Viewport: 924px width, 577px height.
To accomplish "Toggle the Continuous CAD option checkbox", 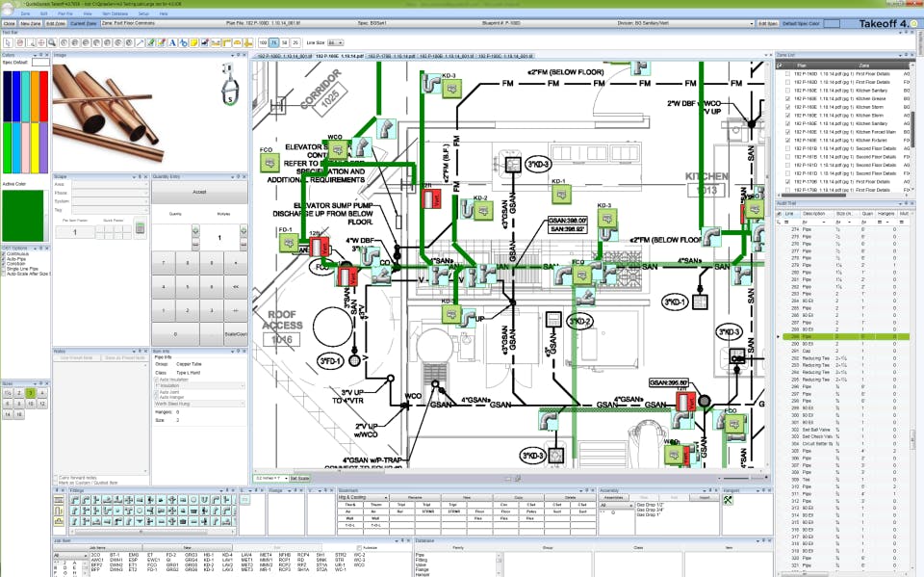I will [x=4, y=253].
